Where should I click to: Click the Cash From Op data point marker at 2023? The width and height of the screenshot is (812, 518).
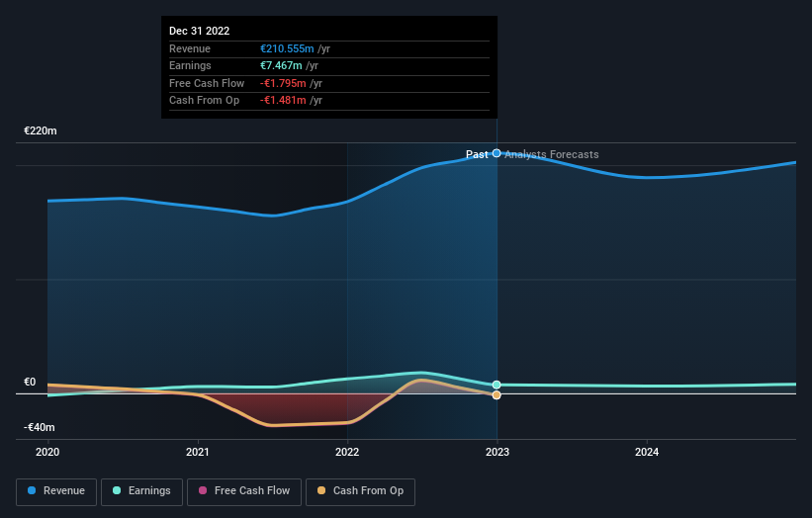point(496,394)
